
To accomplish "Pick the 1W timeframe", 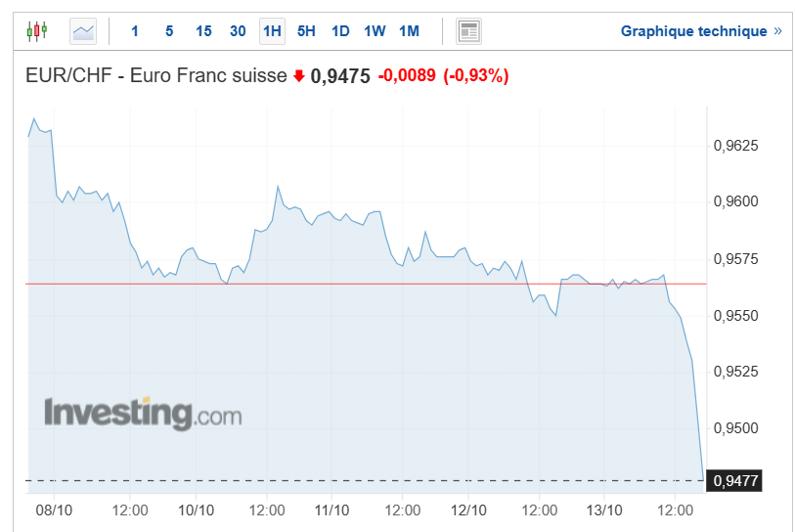I will [x=375, y=31].
